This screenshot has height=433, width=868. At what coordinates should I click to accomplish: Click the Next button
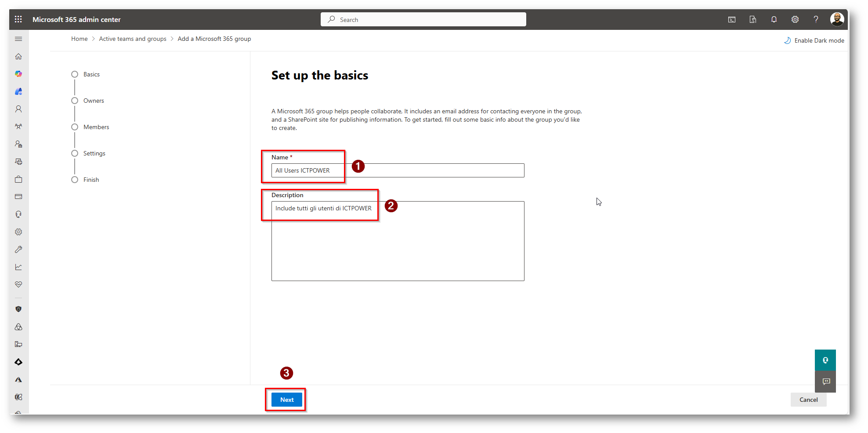click(x=287, y=400)
